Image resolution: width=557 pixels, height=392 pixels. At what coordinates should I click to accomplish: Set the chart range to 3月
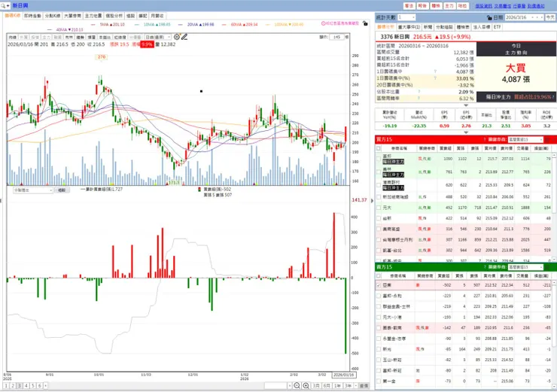pos(316,386)
